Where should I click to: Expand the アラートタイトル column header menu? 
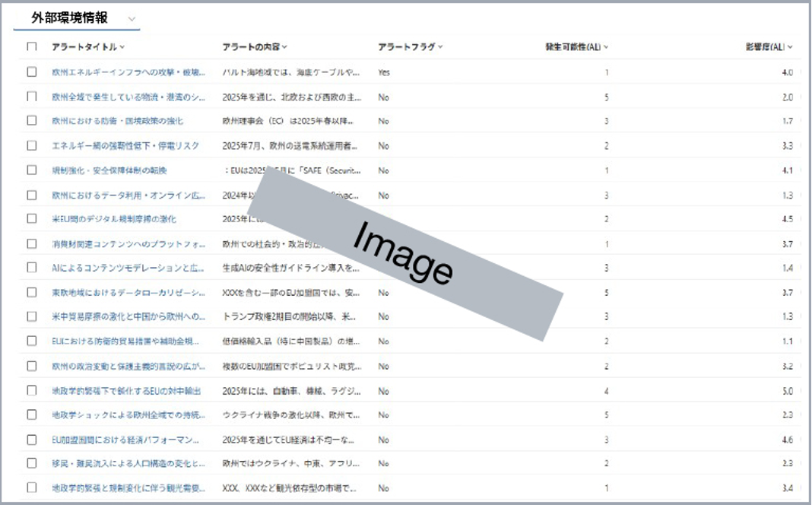point(122,47)
